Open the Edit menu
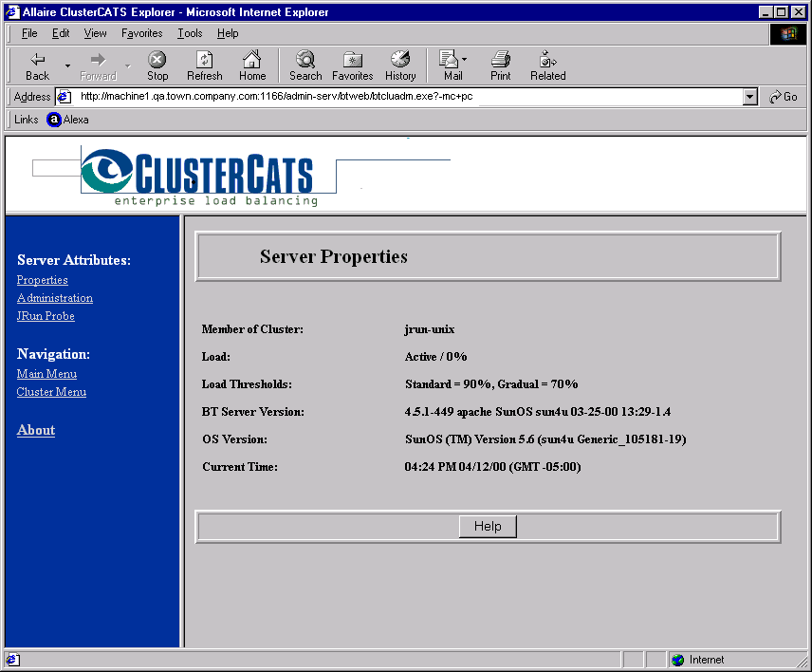 [x=61, y=33]
